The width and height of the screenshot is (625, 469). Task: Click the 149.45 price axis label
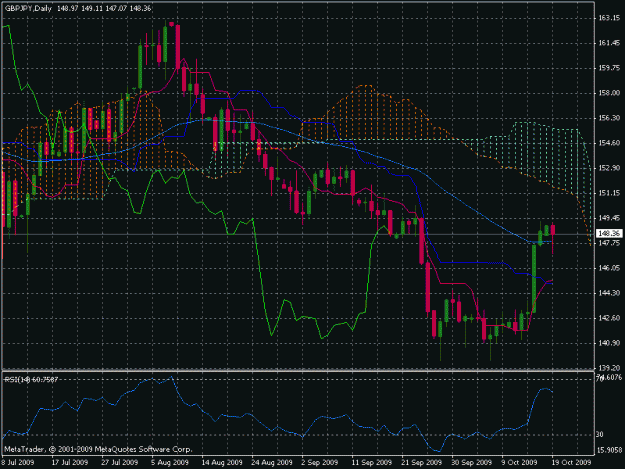tap(609, 218)
